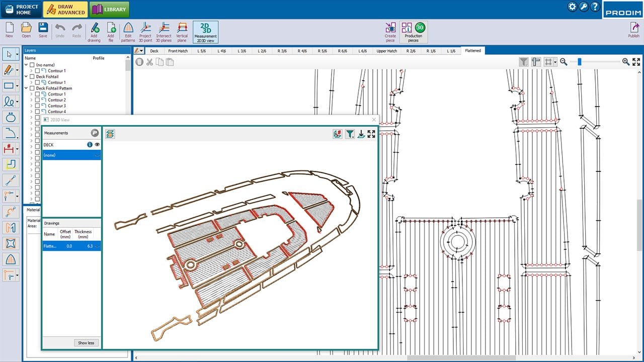Image resolution: width=644 pixels, height=362 pixels.
Task: Tick Contour 4 checkbox
Action: [x=37, y=112]
